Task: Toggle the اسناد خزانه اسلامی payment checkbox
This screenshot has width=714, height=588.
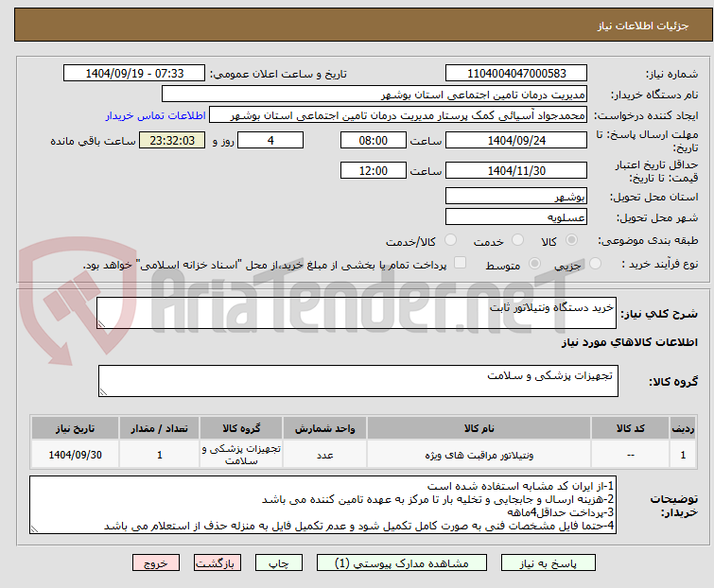Action: [x=460, y=263]
